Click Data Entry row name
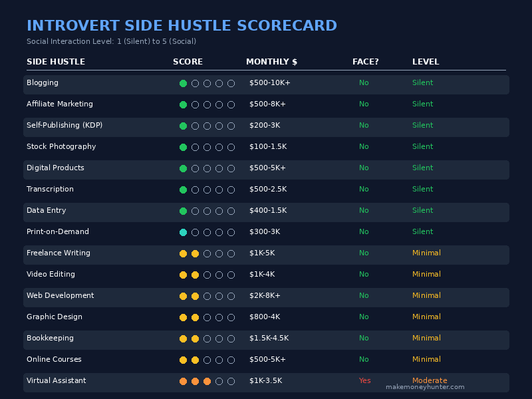Screen dimensions: 532x399 (x=46, y=210)
